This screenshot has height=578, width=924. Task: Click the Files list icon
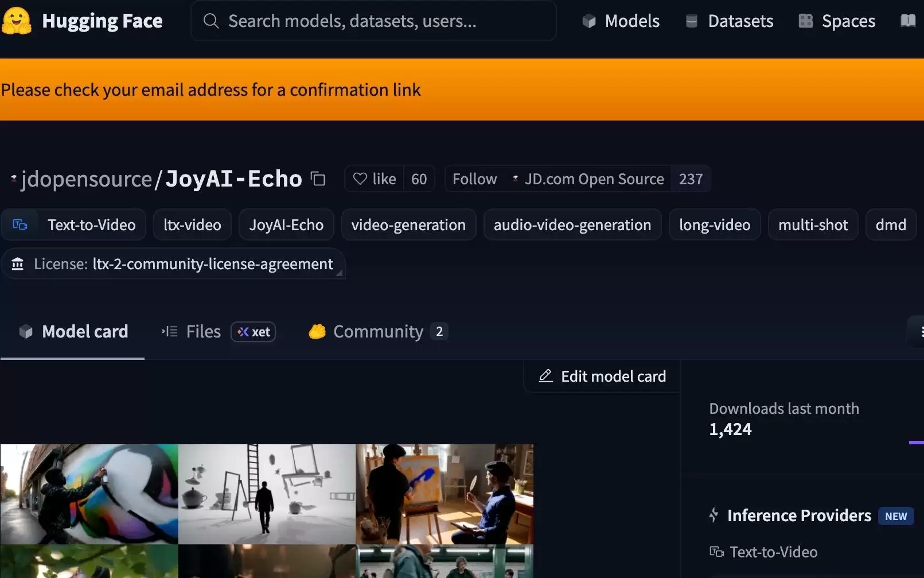point(170,331)
